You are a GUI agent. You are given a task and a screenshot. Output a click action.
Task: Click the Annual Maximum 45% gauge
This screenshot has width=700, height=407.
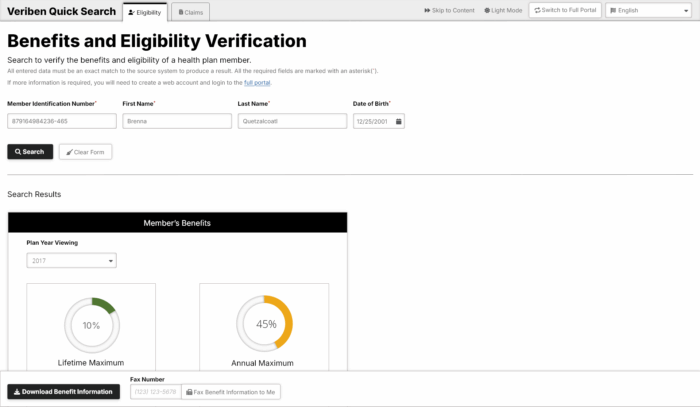(x=264, y=325)
